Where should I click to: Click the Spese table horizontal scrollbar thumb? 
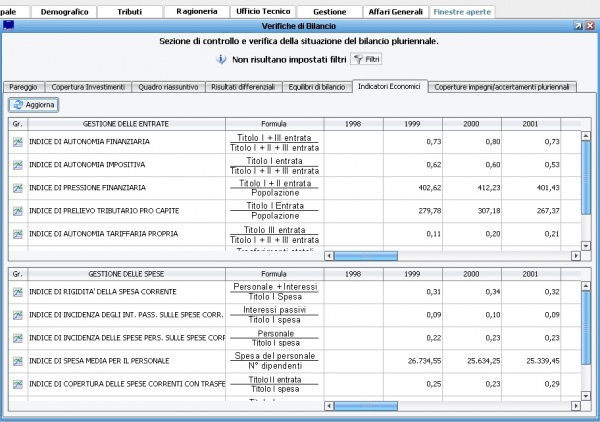click(366, 406)
